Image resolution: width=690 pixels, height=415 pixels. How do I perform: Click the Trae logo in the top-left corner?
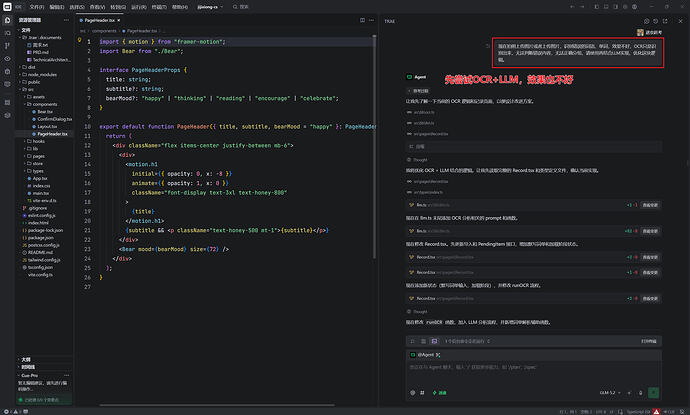coord(7,7)
